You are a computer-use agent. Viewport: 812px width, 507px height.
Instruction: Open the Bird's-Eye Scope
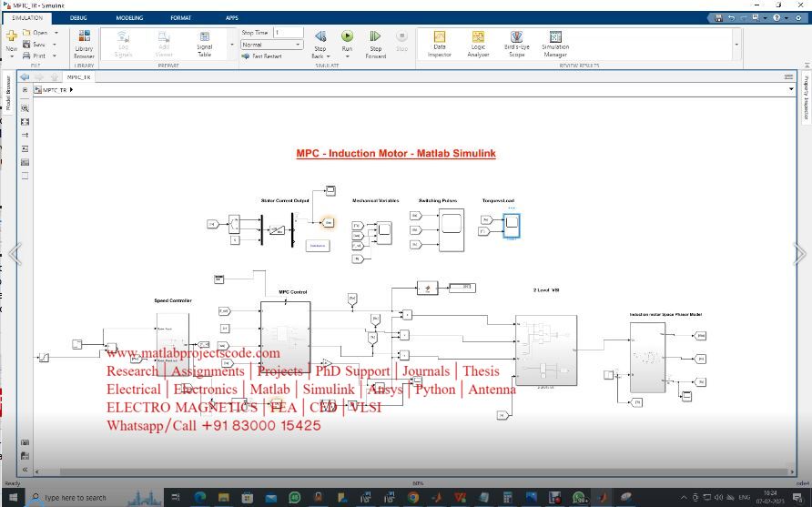516,43
